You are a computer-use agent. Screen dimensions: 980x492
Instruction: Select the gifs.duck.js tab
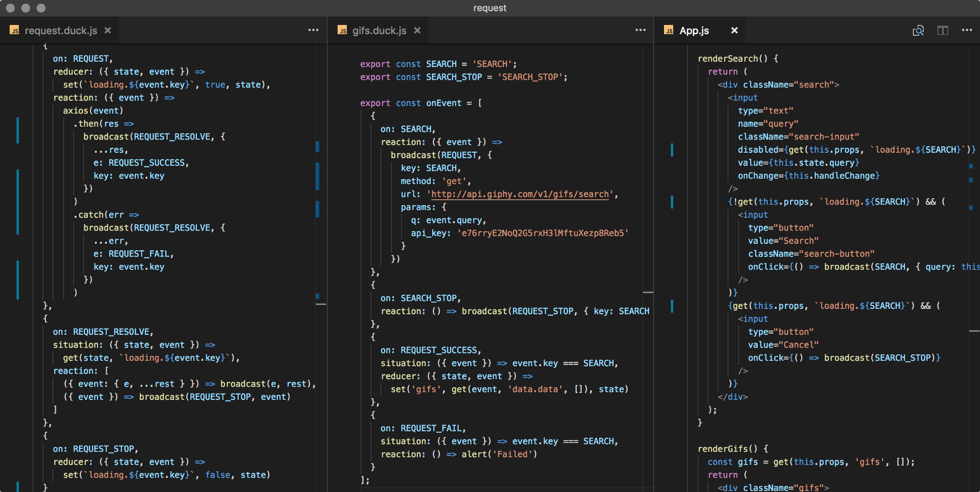pos(379,30)
